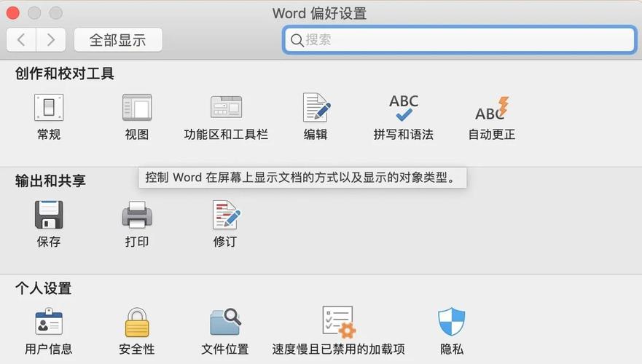
Task: Click the Word 偏好设置 window title
Action: pos(319,13)
